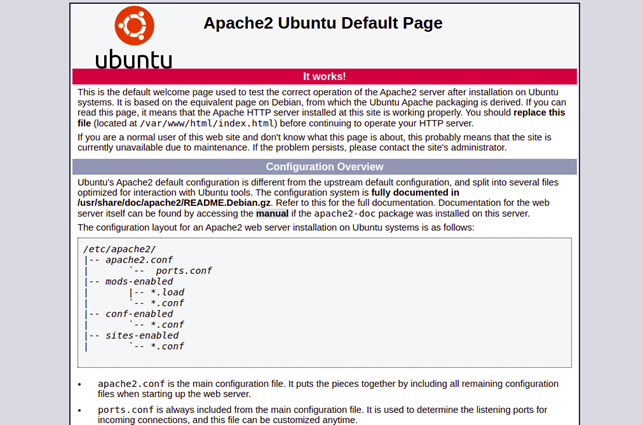Click the Apache2 Ubuntu Default Page heading
The image size is (643, 425).
click(x=323, y=23)
